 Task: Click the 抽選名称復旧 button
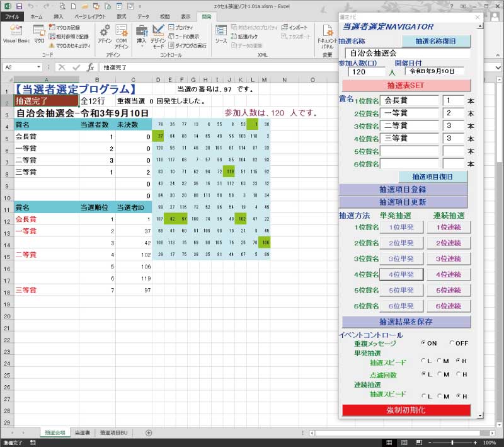(436, 41)
